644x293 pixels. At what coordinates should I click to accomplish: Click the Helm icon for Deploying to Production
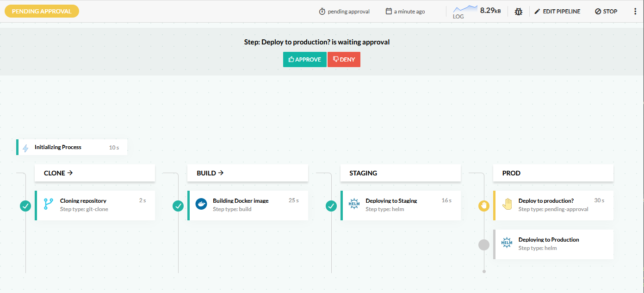click(507, 243)
